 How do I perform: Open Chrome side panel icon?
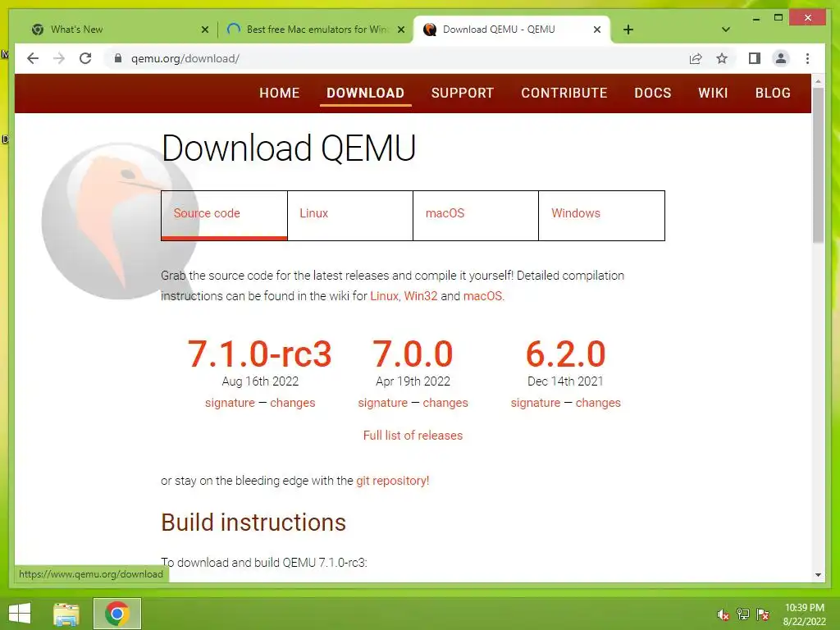point(755,58)
